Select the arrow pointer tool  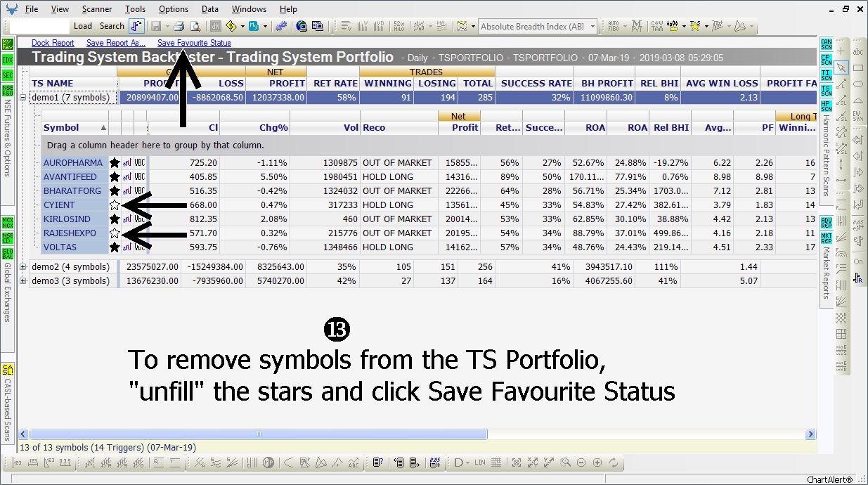tap(841, 67)
